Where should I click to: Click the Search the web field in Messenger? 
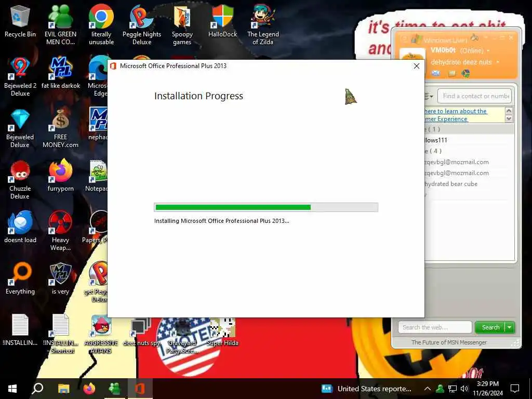pyautogui.click(x=435, y=327)
